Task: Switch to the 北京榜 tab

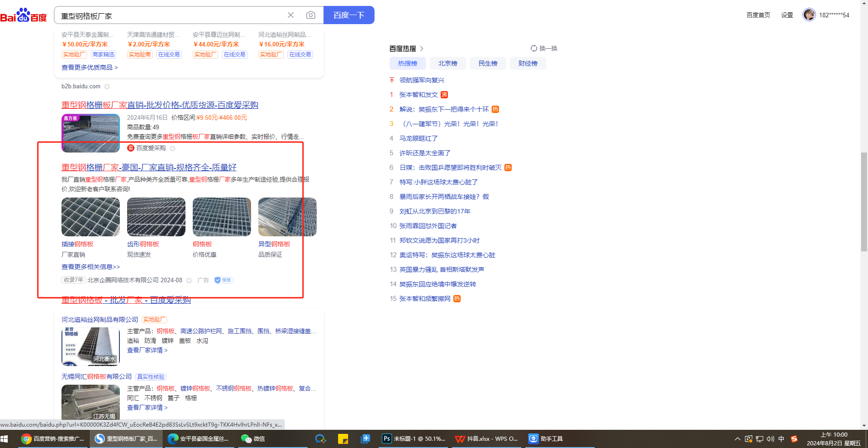Action: pos(447,63)
